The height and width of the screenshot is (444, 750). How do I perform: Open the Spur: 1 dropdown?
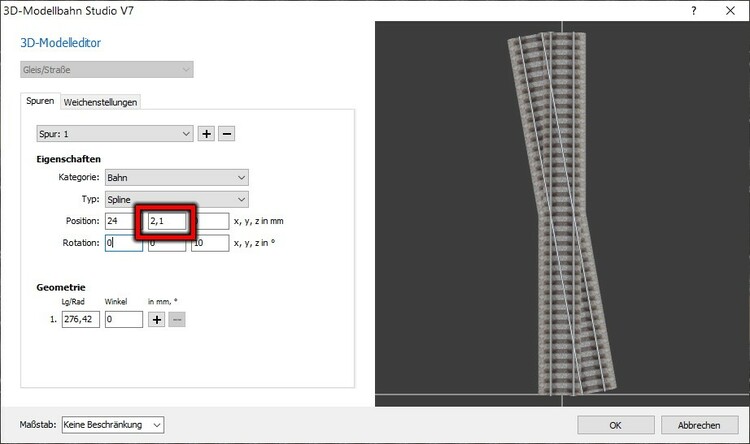pyautogui.click(x=115, y=134)
